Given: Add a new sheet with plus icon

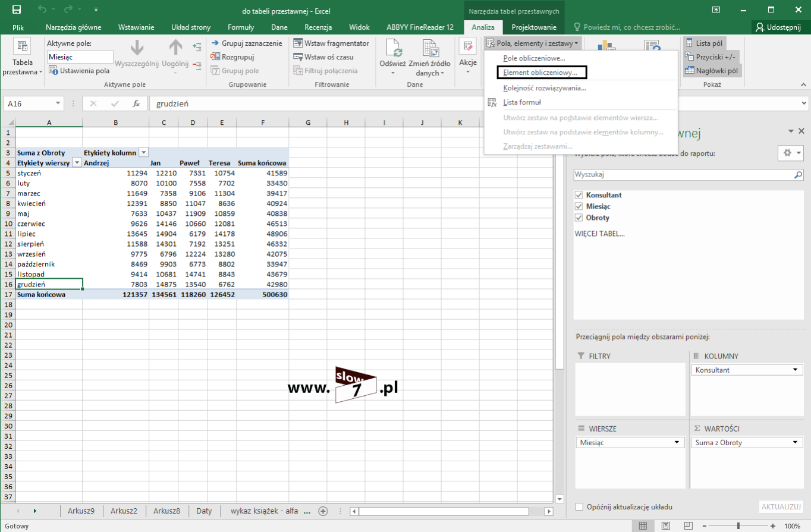Looking at the screenshot, I should pyautogui.click(x=323, y=511).
